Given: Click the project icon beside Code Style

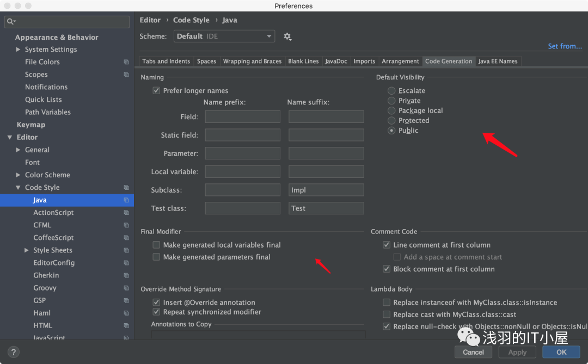Looking at the screenshot, I should point(126,187).
